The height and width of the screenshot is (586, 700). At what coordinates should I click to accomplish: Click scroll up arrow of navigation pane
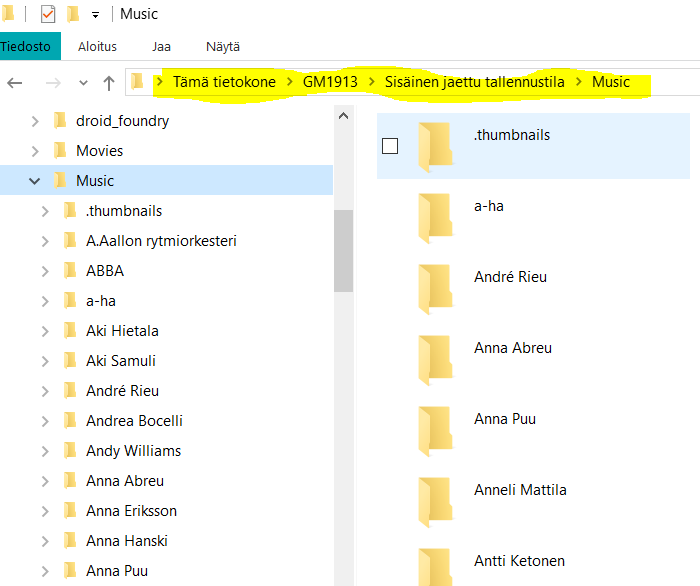(343, 116)
